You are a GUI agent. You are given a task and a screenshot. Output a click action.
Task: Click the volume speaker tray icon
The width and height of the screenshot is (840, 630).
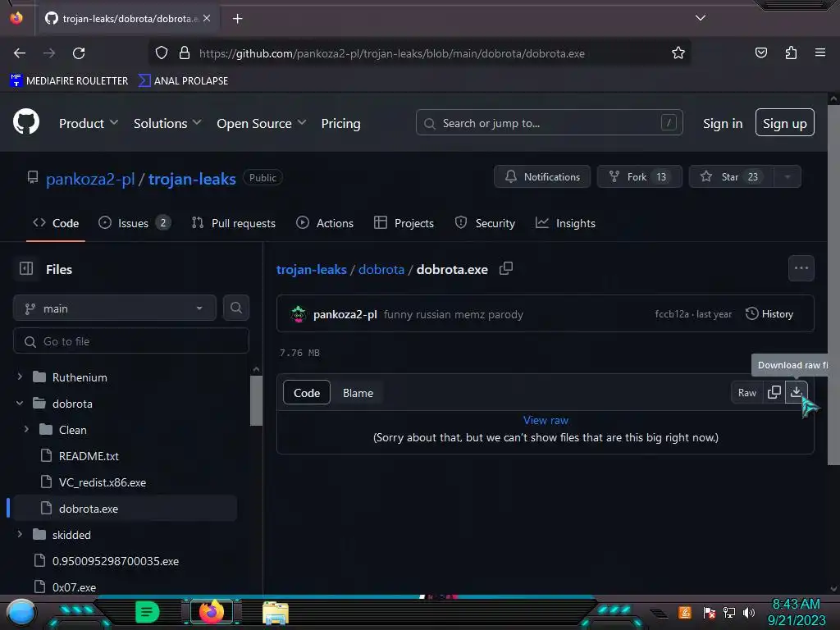point(749,612)
